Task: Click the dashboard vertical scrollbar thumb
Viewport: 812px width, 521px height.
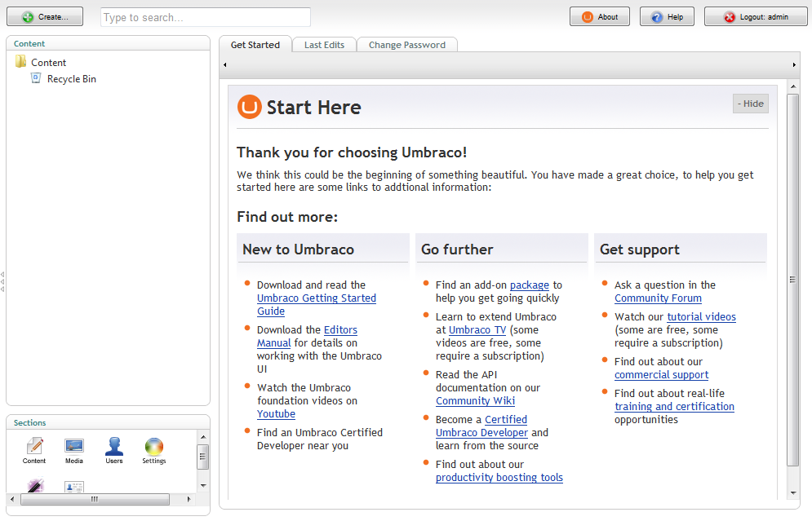Action: point(793,280)
